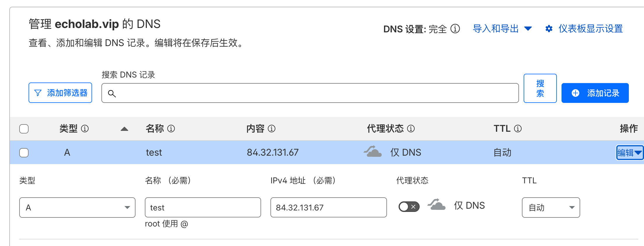
Task: Sort records by the 类型 column arrow
Action: point(124,129)
